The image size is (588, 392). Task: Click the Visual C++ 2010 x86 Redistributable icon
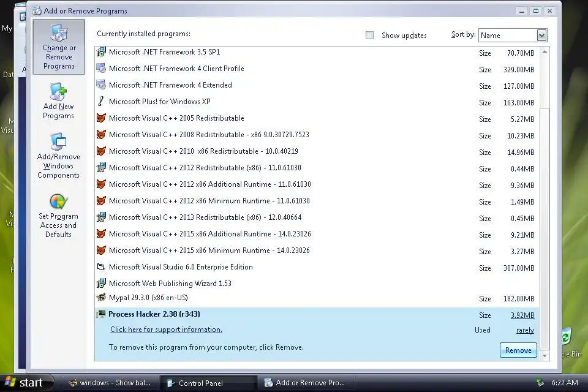coord(101,151)
